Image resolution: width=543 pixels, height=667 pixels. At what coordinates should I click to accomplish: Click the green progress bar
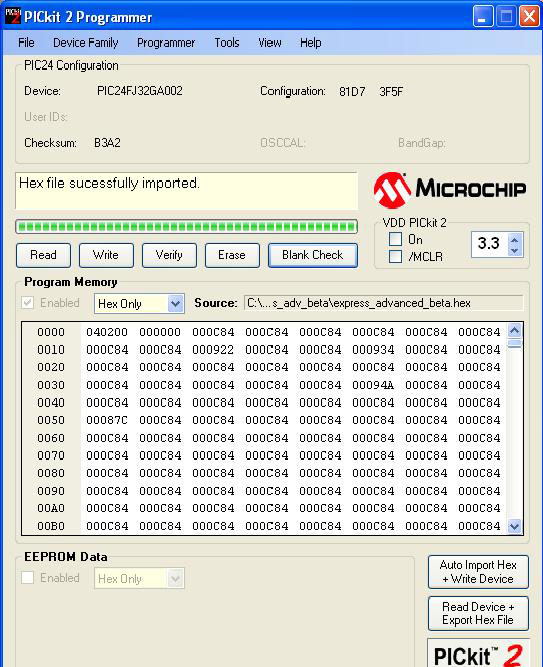[186, 227]
